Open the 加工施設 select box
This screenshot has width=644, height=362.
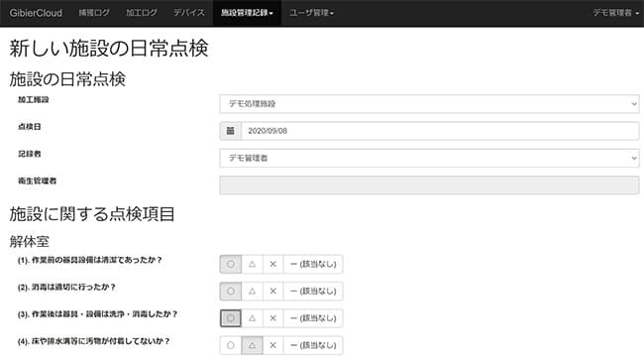[429, 104]
